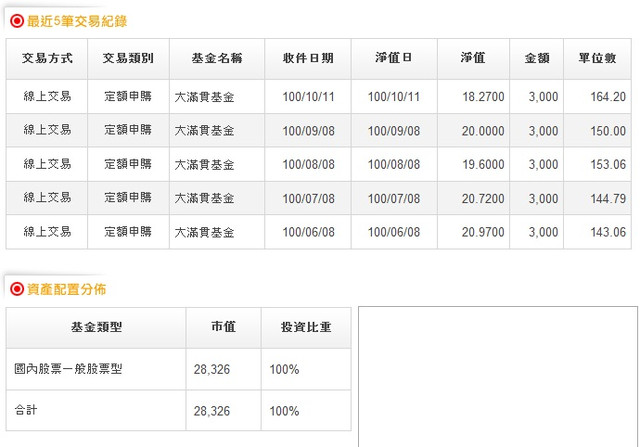Screen dimensions: 640x447
Task: Click 大滿貫基金 in the 100/08/08 row
Action: pyautogui.click(x=204, y=165)
